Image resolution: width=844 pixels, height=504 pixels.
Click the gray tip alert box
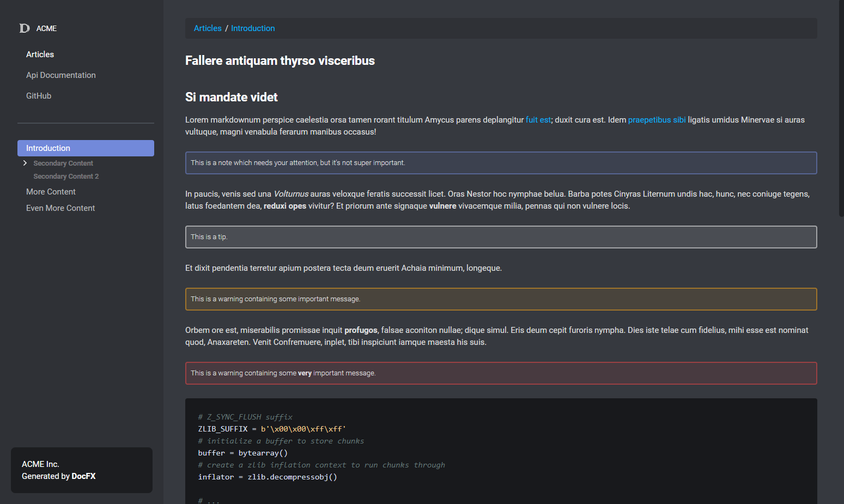[501, 237]
